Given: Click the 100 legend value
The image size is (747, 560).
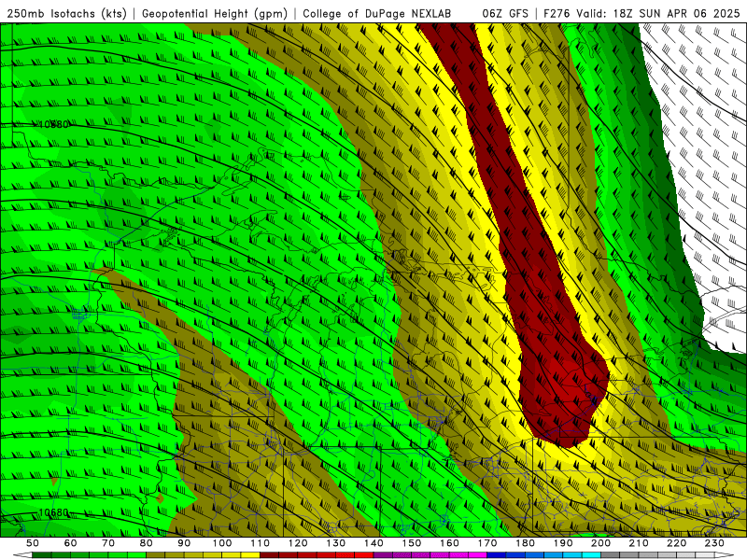Looking at the screenshot, I should pyautogui.click(x=222, y=543).
